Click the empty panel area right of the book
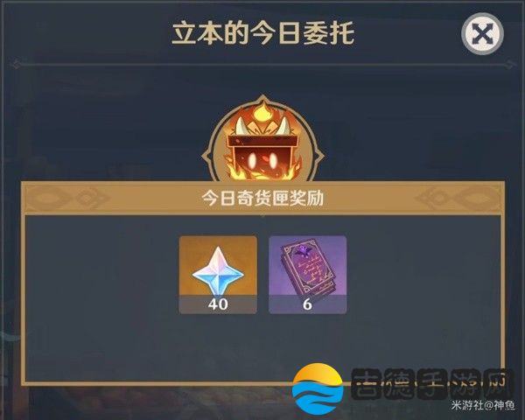Screen dimensions: 525x420 pos(423,275)
